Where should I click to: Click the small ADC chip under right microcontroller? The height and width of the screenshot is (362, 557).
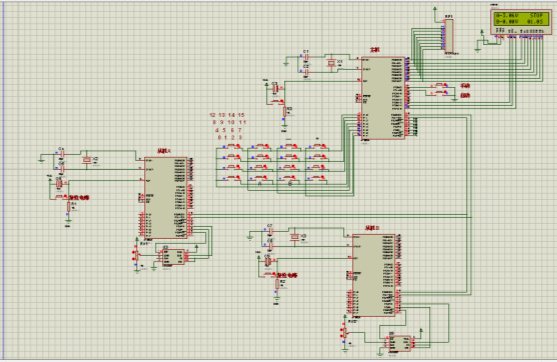(x=400, y=344)
